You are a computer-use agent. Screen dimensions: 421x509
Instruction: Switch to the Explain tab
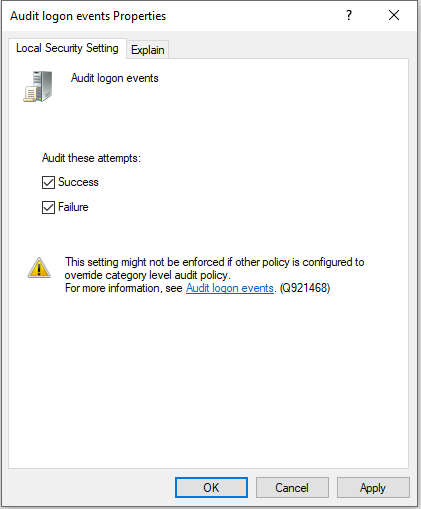tap(148, 50)
